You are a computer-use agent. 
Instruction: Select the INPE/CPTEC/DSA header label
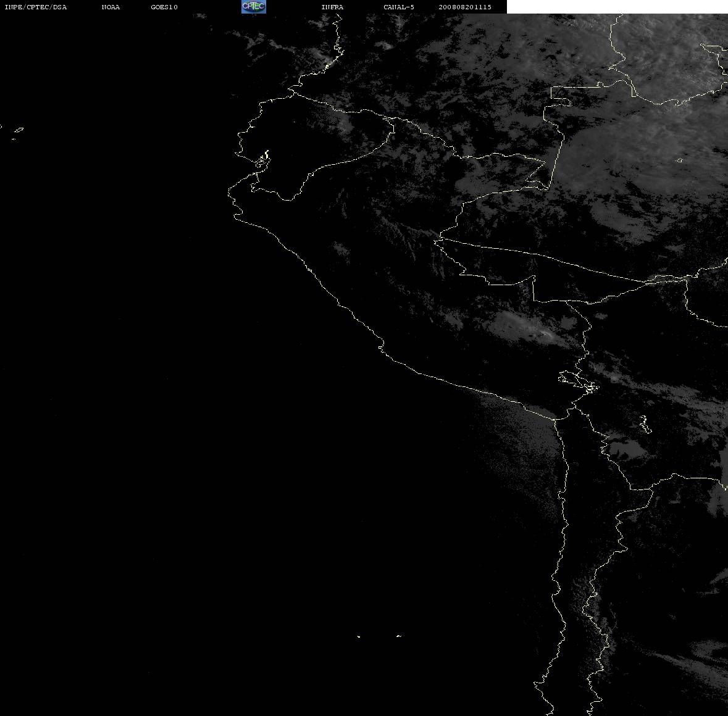[36, 7]
